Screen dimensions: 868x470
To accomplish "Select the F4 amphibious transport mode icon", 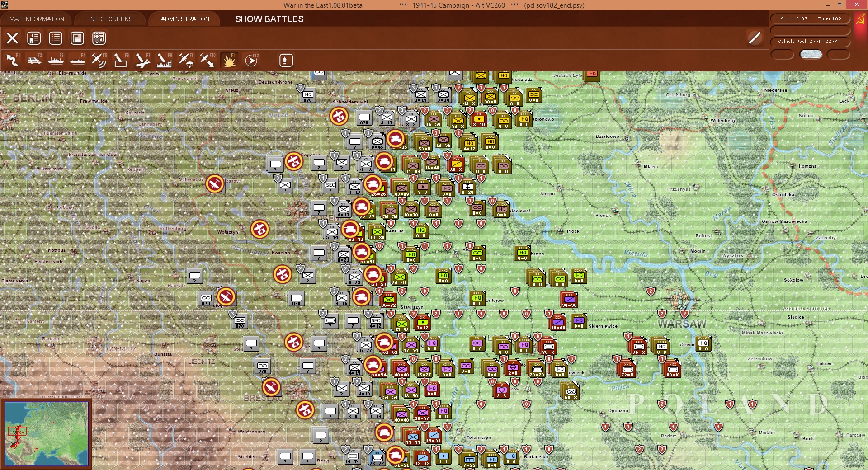I will (77, 60).
